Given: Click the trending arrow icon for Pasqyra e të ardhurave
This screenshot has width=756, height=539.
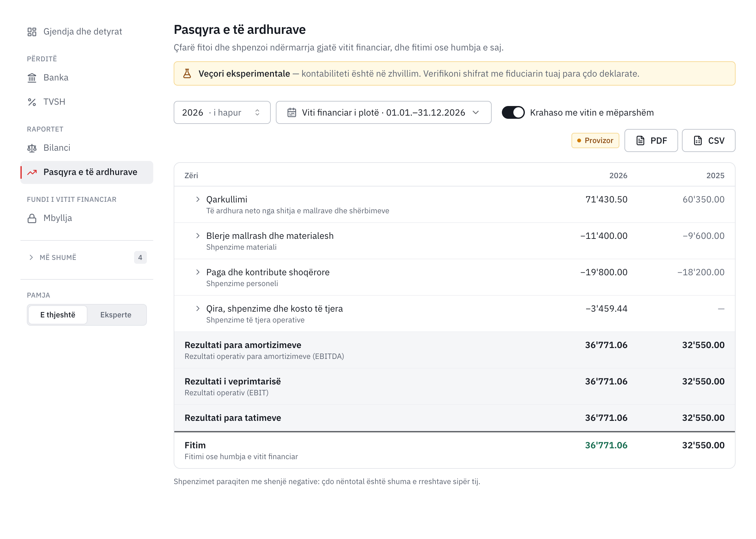Looking at the screenshot, I should (32, 172).
